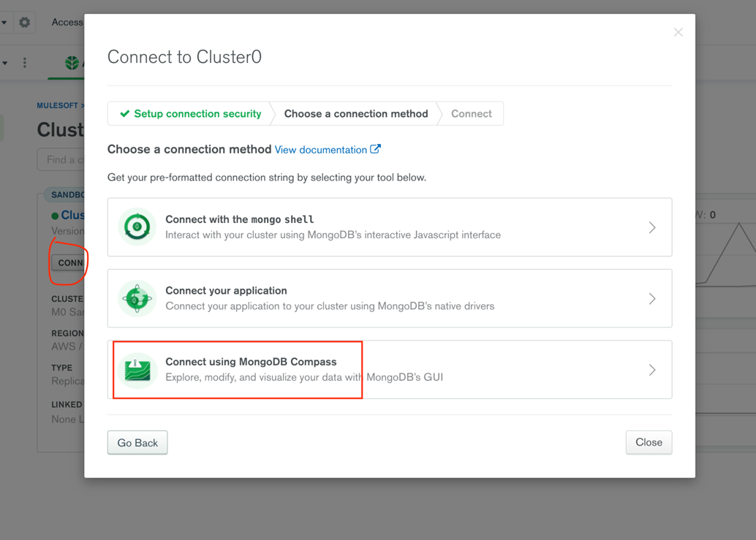Screen dimensions: 756x540
Task: Select the Connect your application title
Action: pos(226,291)
